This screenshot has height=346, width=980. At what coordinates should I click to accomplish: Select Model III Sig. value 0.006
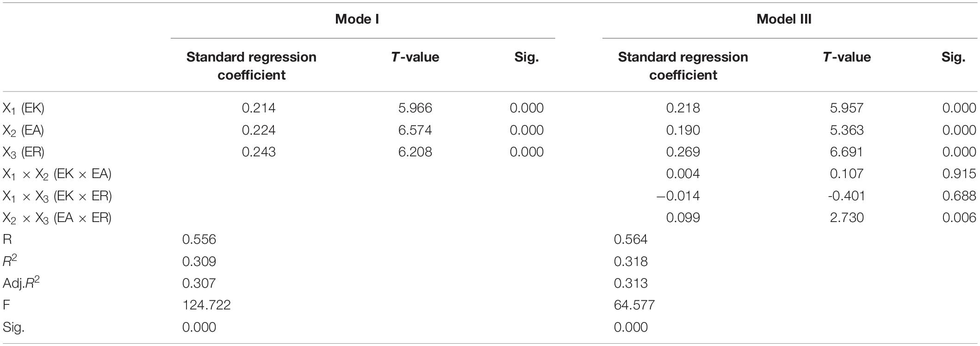[959, 218]
